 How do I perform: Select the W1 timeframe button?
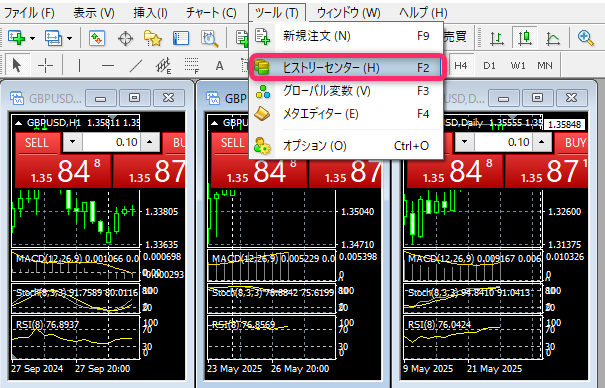518,66
